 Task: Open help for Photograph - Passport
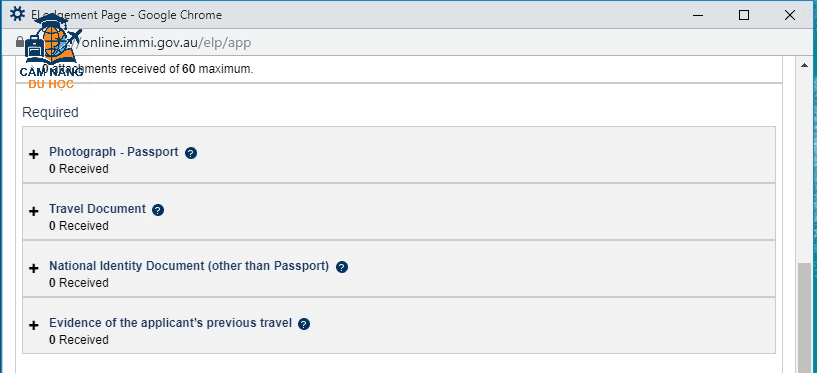click(191, 153)
